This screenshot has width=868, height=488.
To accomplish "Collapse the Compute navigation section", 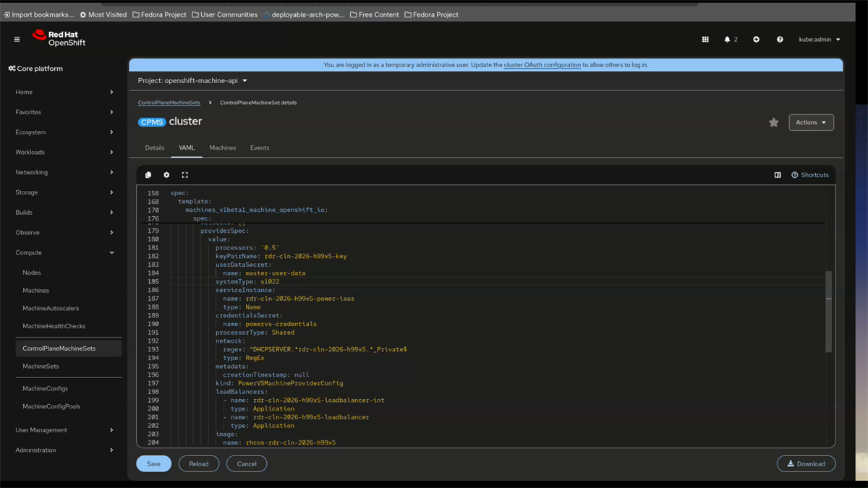I will tap(64, 252).
